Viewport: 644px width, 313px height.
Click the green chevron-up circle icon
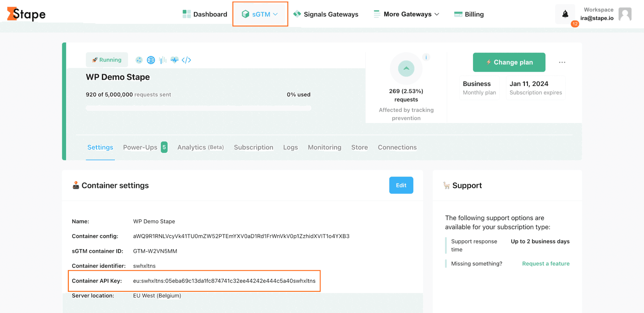click(406, 68)
